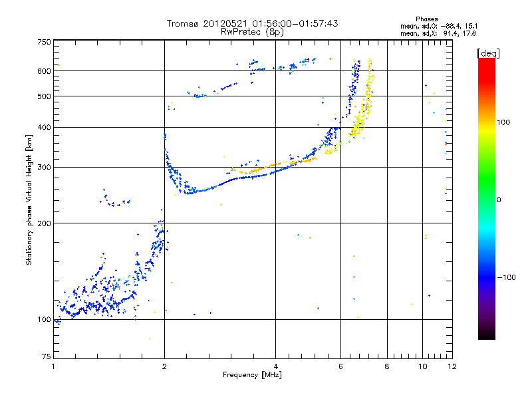Viewport: 532px width, 399px height.
Task: Click the y-axis tick label '200'
Action: (x=45, y=223)
